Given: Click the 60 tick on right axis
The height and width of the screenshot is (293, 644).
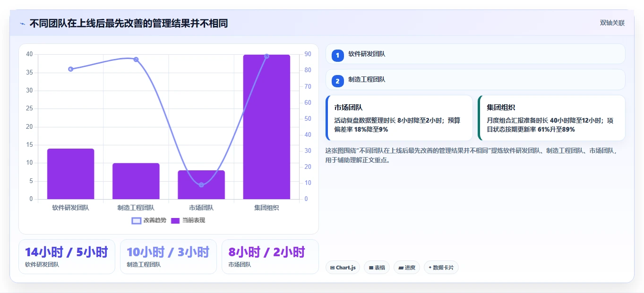Looking at the screenshot, I should click(308, 102).
